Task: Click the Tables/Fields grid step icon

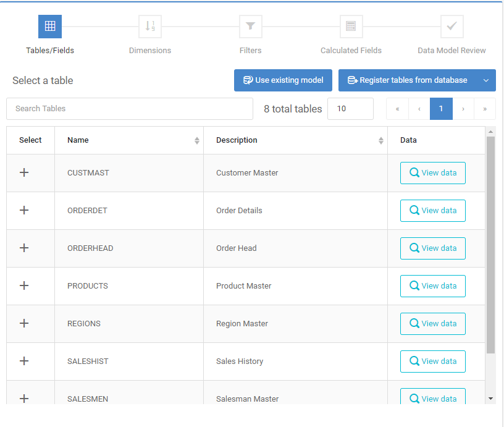Action: pos(50,27)
